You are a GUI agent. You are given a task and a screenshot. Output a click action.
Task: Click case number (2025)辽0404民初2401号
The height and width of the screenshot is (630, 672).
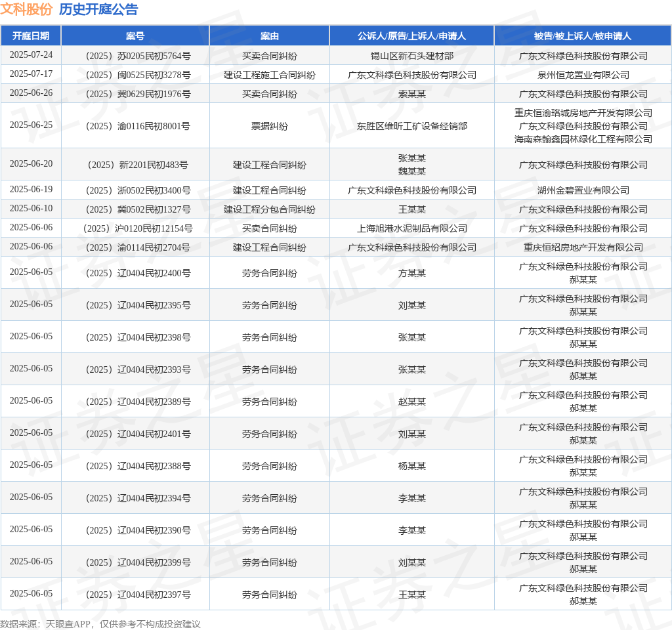coord(138,434)
